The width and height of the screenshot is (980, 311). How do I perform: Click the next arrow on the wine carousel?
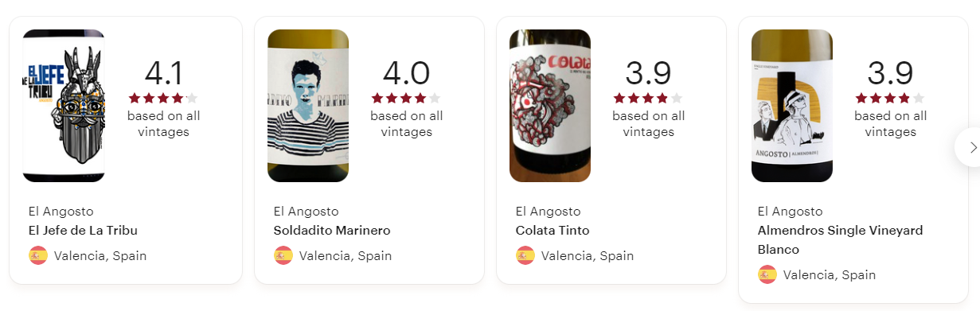(x=971, y=147)
